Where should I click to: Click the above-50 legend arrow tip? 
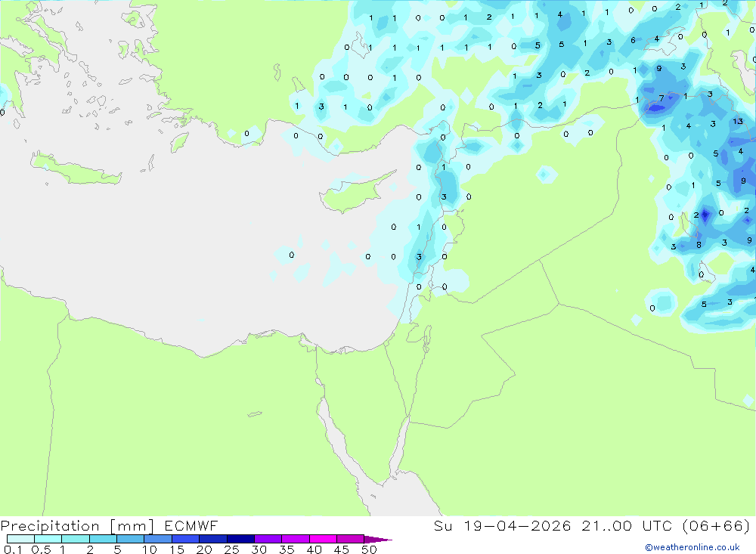point(378,539)
